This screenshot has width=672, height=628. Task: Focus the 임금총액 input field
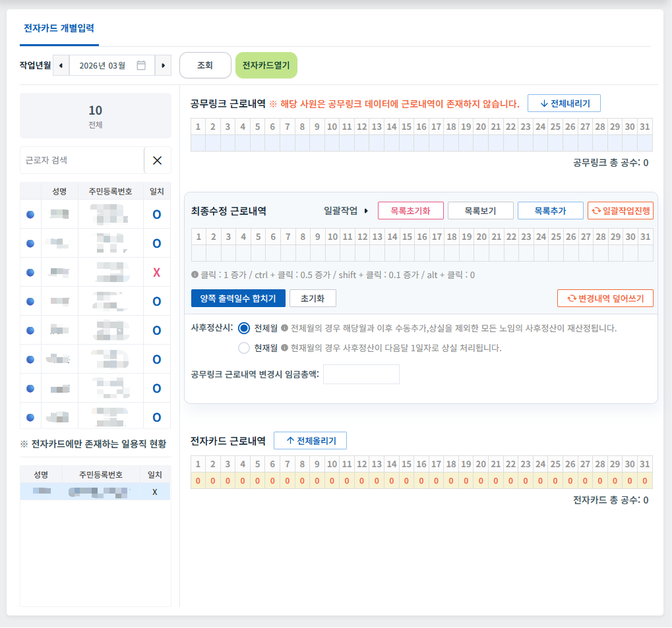pos(361,374)
